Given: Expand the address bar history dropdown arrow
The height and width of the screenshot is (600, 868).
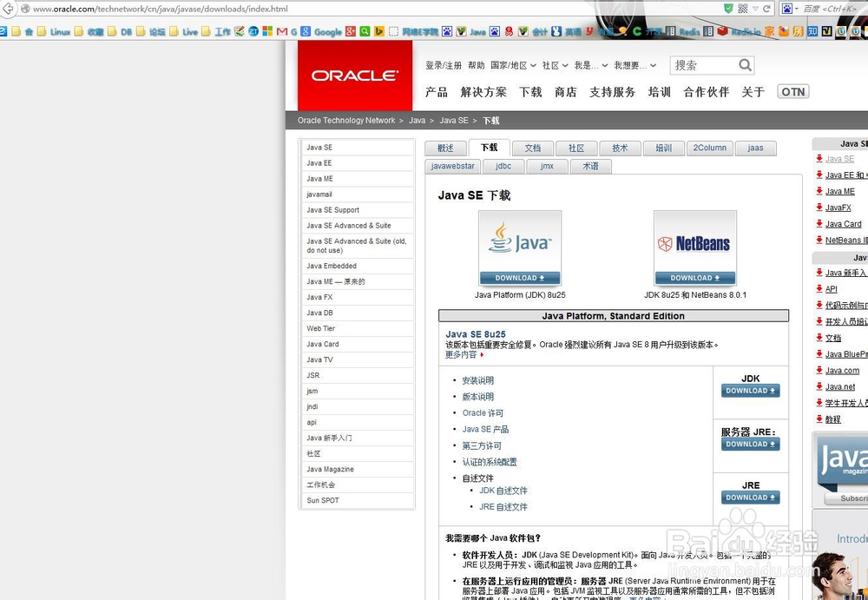Looking at the screenshot, I should [x=755, y=9].
